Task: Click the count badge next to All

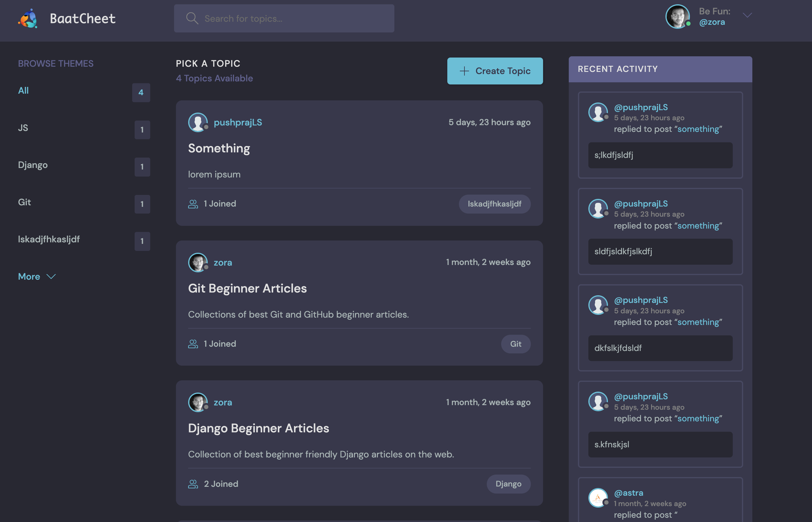Action: click(141, 92)
